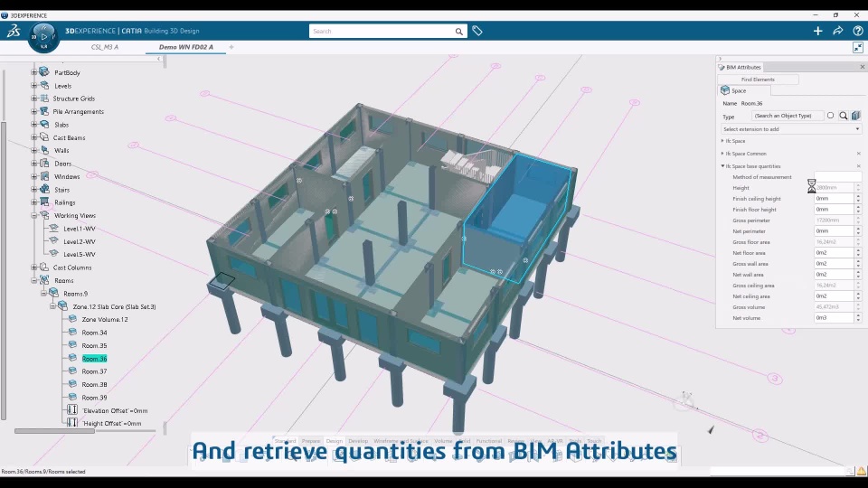The image size is (868, 488).
Task: Click the expand viewport icon under the top bar
Action: tap(857, 48)
